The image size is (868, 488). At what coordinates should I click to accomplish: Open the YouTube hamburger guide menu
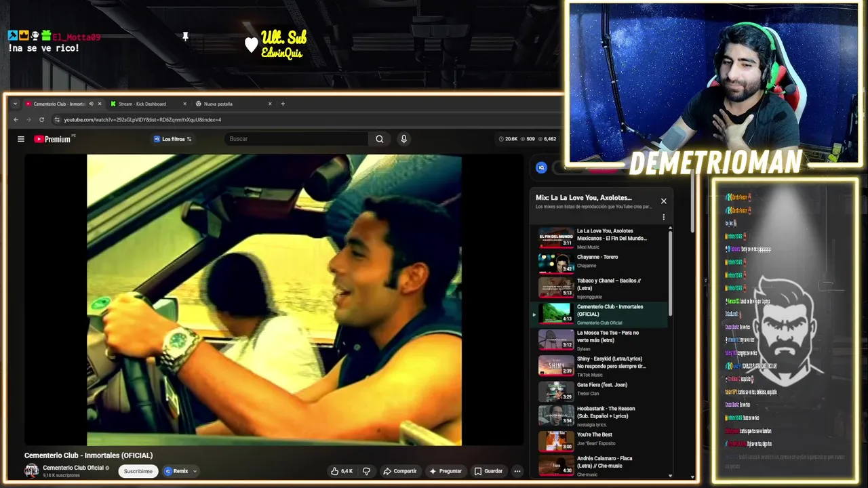tap(21, 139)
